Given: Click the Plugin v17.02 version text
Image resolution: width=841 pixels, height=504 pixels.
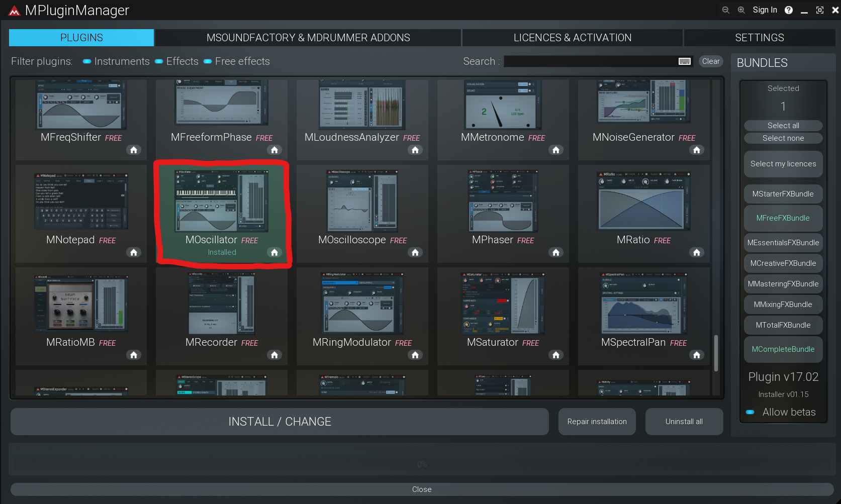Looking at the screenshot, I should (x=783, y=377).
